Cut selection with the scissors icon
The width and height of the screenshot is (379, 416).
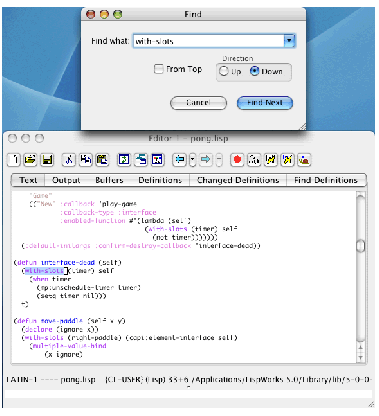69,160
